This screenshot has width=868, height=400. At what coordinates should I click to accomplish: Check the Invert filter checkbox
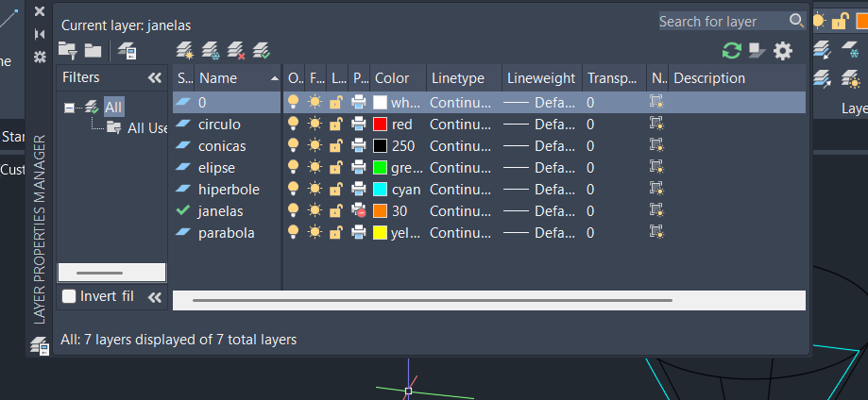(69, 296)
